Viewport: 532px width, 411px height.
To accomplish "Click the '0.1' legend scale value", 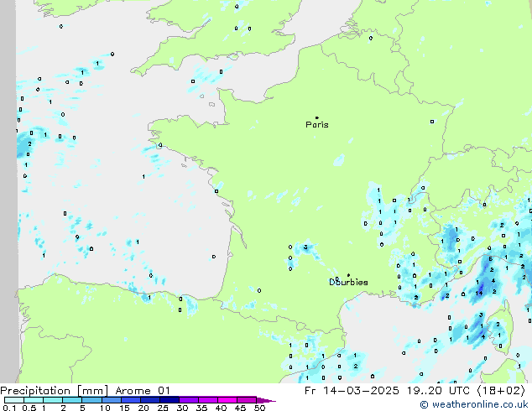I will click(x=9, y=408).
